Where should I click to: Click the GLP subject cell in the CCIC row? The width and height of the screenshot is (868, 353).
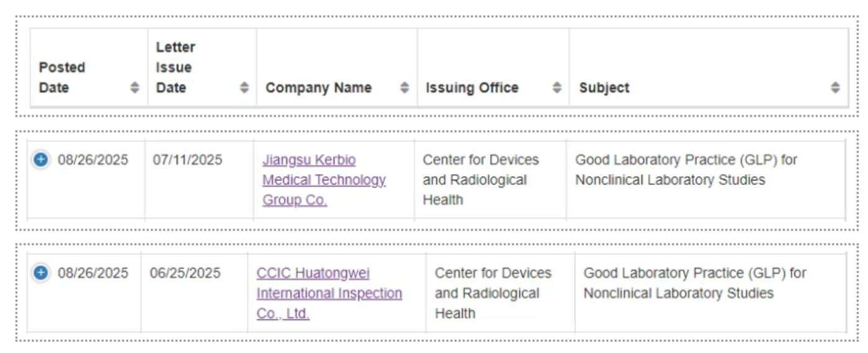(694, 283)
